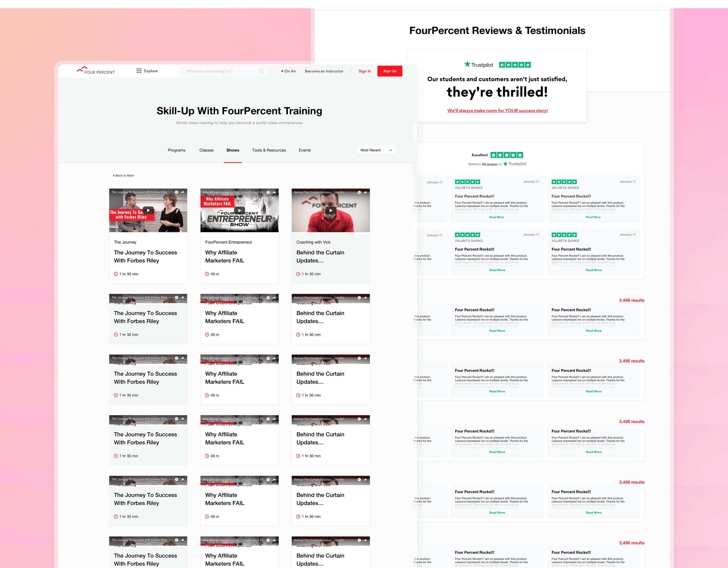Click share arrow on first Affiliate Marketers video

pyautogui.click(x=274, y=192)
